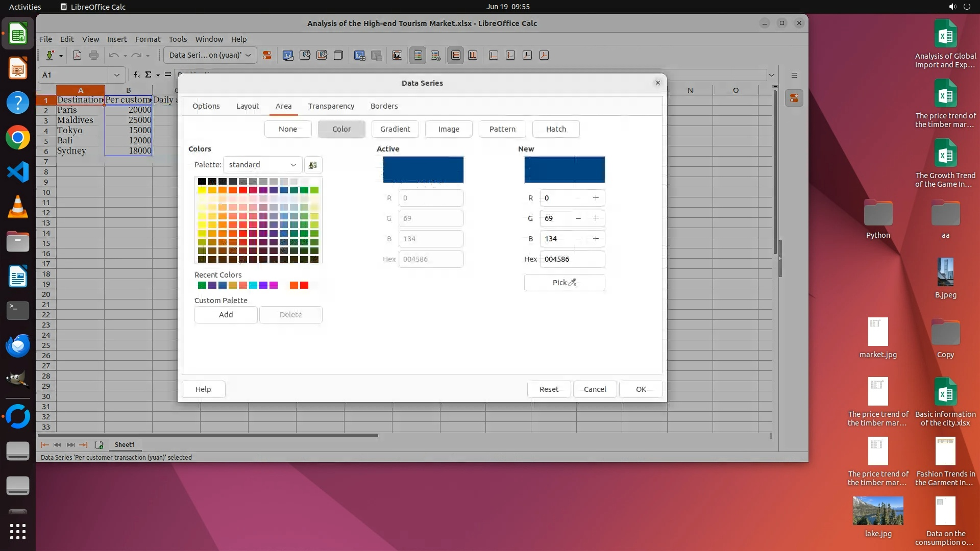Screen dimensions: 980x551
Task: Click the palette import icon beside Palette dropdown
Action: [x=313, y=165]
